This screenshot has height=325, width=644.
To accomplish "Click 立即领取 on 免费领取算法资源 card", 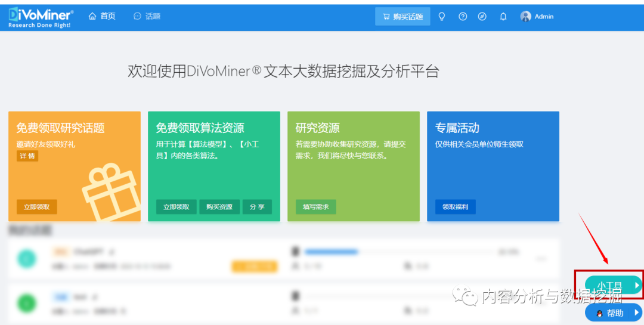I will 176,207.
